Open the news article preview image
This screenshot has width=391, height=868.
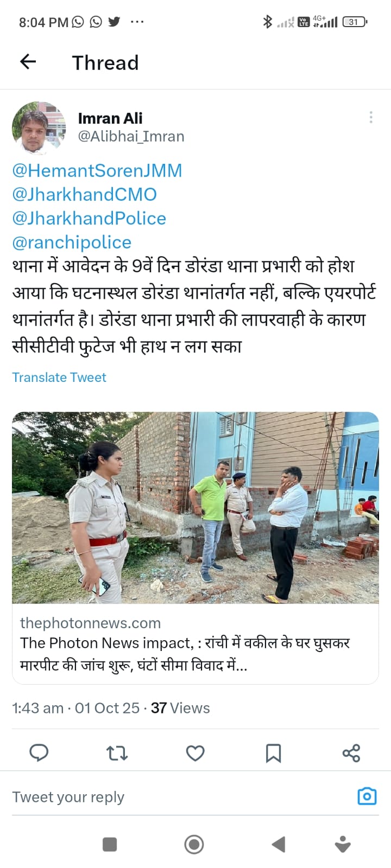[195, 508]
